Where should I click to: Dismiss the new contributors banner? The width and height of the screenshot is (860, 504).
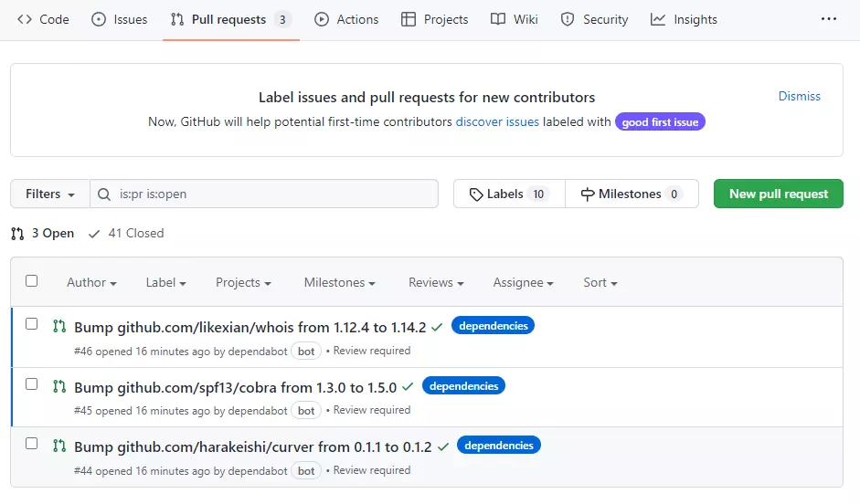(x=799, y=96)
